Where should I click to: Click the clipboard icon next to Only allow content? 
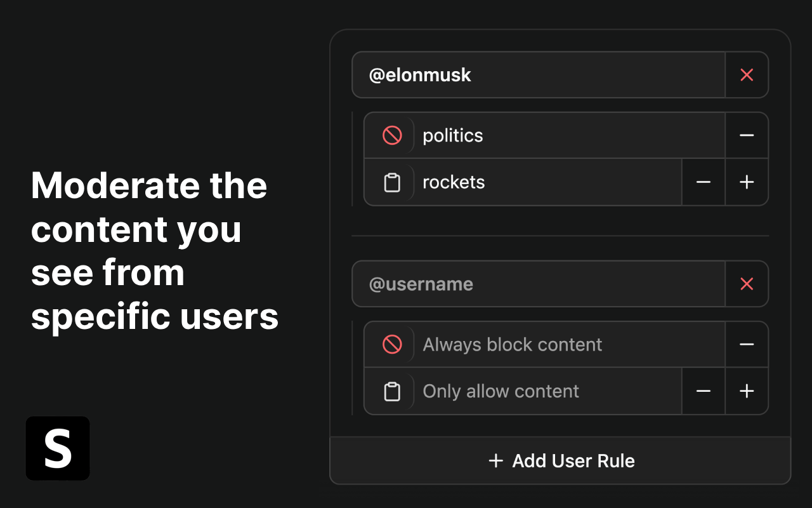[x=392, y=391]
